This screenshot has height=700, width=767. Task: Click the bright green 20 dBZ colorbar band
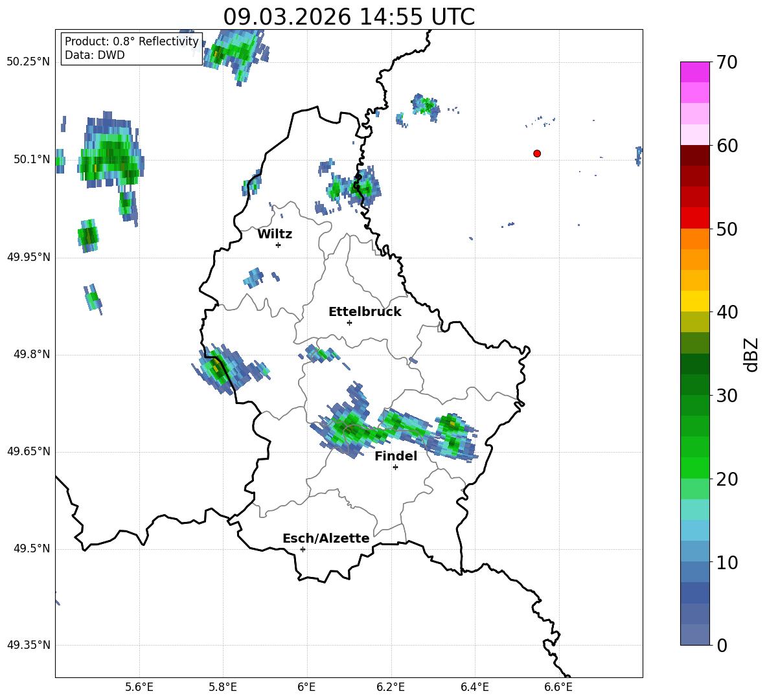coord(695,468)
